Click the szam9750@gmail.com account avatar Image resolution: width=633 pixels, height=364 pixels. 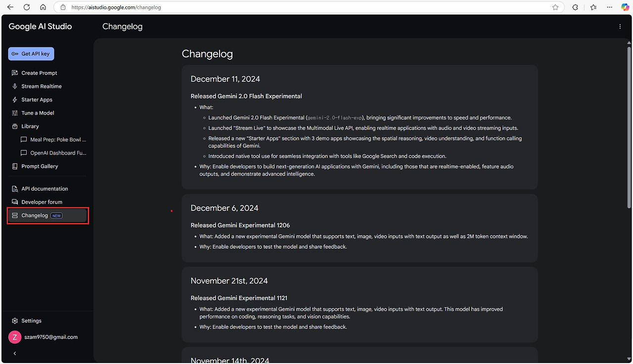click(x=15, y=337)
